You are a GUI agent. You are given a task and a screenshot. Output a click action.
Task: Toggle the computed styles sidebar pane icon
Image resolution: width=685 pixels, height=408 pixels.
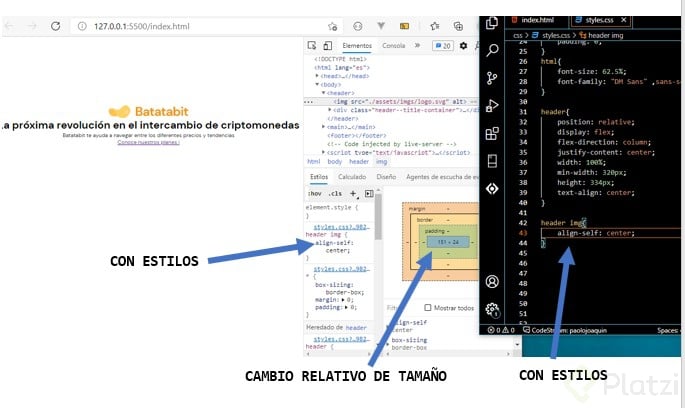click(369, 194)
